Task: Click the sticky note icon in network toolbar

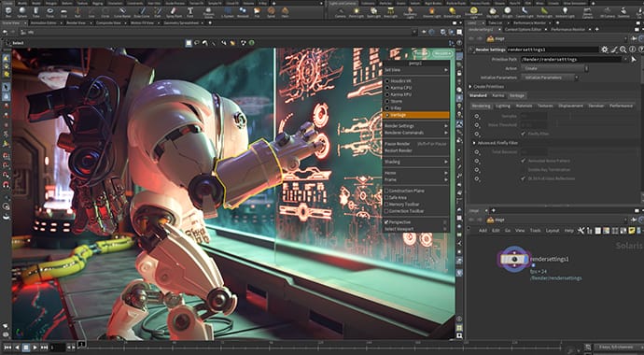Action: pos(632,231)
